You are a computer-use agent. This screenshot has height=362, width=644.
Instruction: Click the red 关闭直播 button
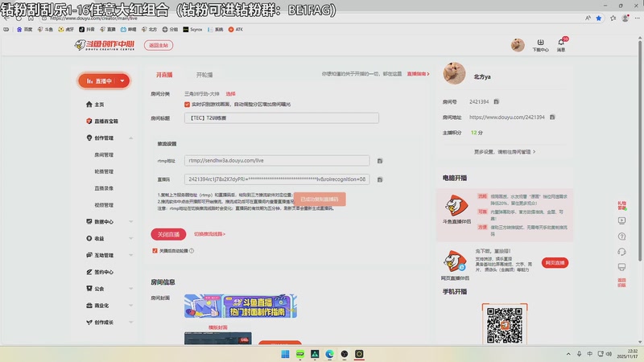tap(168, 234)
